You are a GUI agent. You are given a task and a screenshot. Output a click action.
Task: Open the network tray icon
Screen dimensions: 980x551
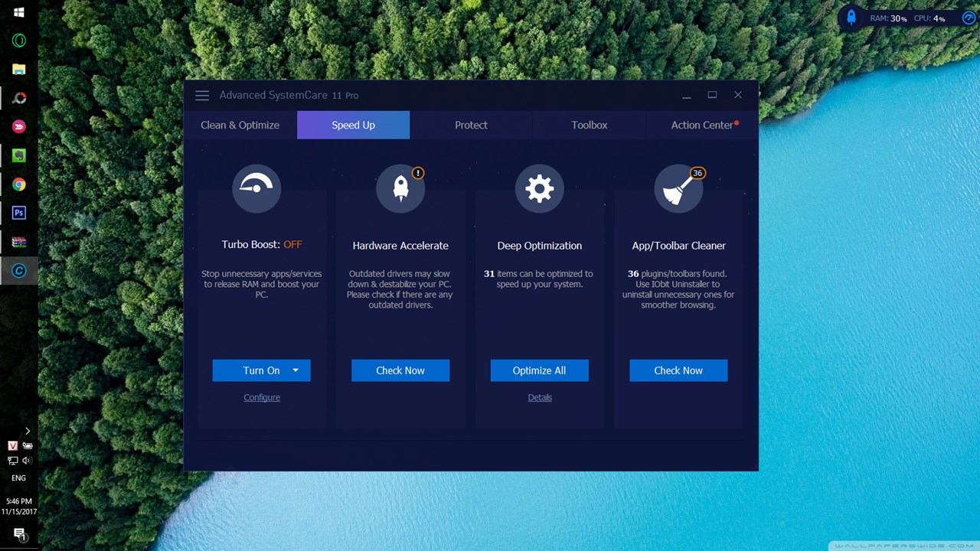[x=12, y=461]
